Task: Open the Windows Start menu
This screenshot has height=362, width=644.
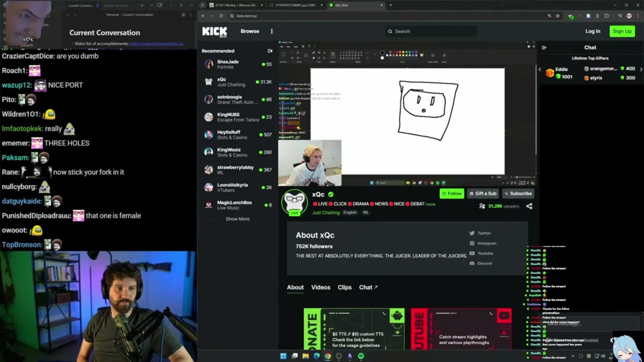Action: click(x=283, y=356)
